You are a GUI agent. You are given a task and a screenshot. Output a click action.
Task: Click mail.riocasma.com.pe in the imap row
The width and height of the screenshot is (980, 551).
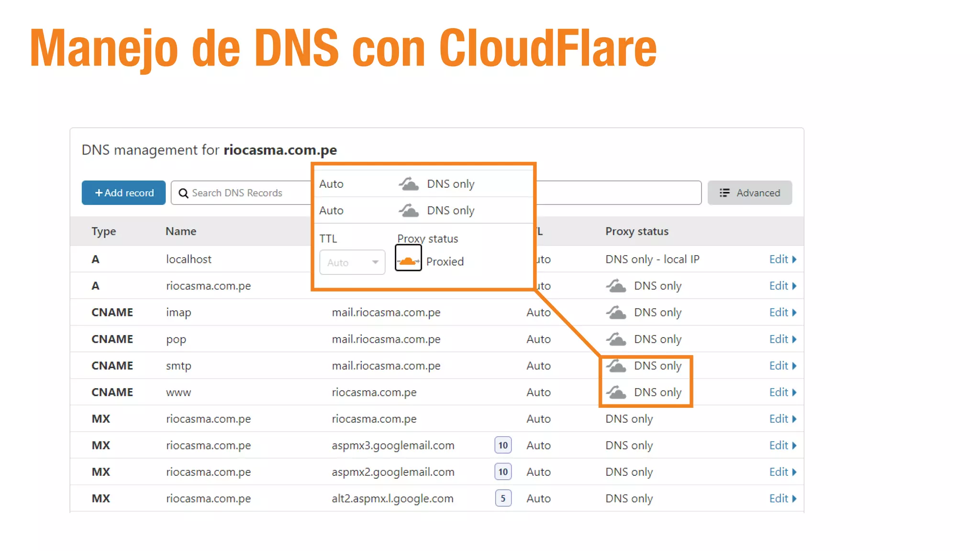tap(386, 313)
